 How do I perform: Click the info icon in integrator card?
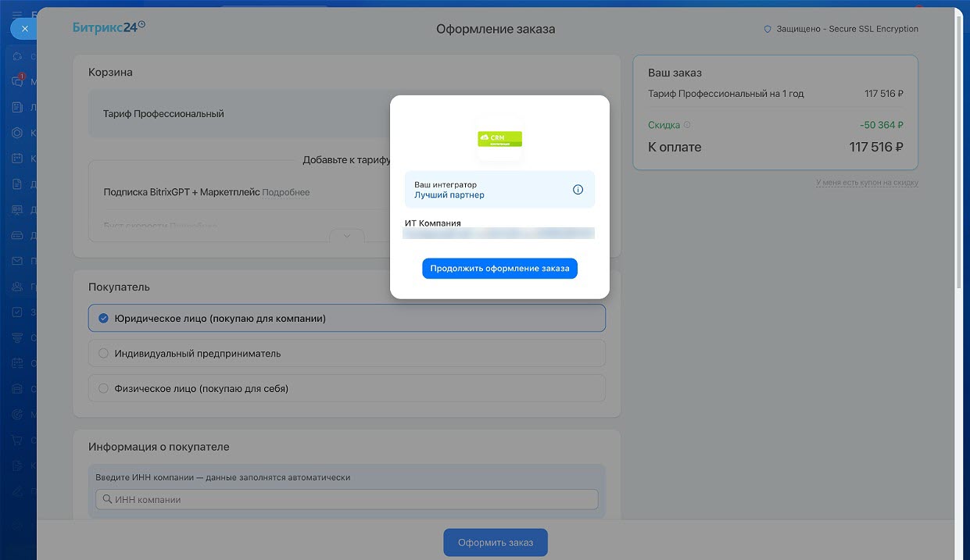(578, 190)
